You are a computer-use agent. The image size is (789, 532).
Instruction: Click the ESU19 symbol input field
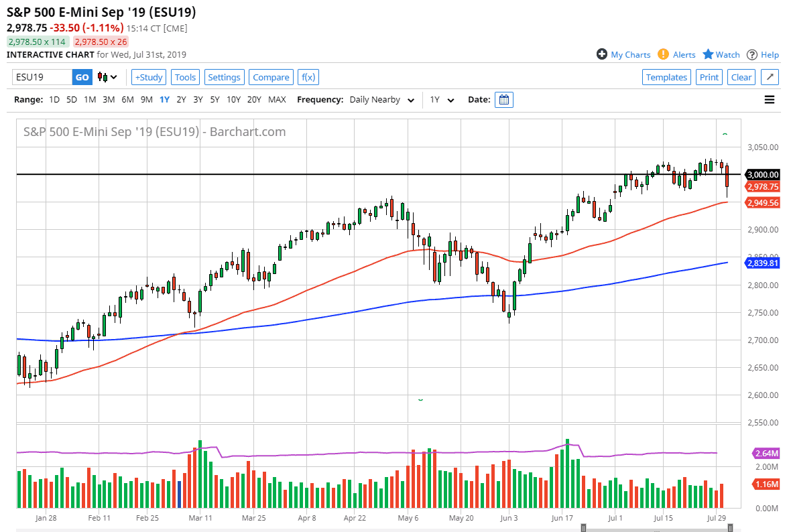[x=40, y=77]
